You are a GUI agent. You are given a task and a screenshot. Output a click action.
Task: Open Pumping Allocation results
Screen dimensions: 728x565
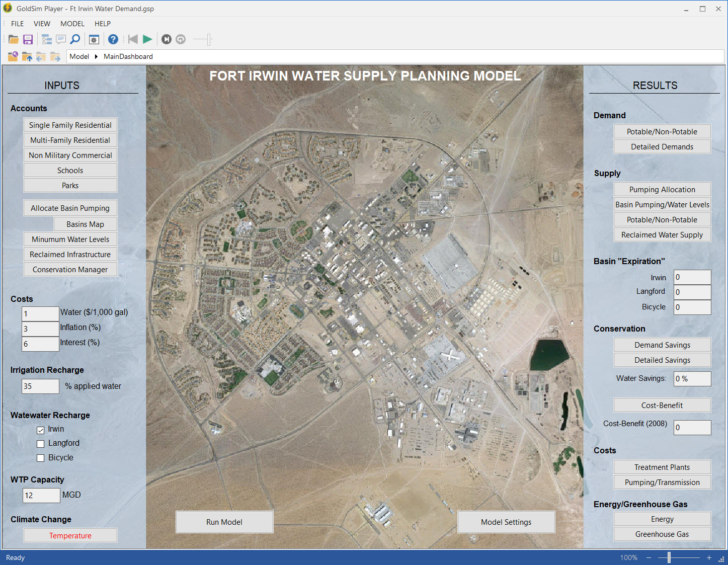[x=662, y=189]
